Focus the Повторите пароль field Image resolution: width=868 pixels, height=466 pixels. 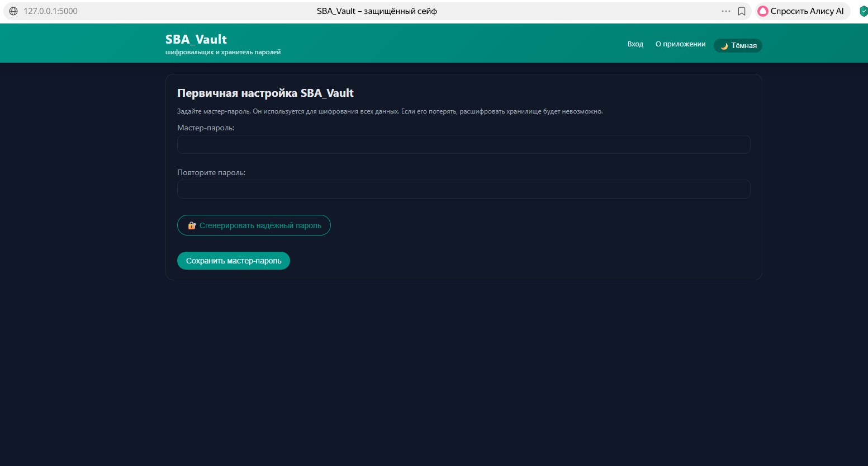[463, 189]
